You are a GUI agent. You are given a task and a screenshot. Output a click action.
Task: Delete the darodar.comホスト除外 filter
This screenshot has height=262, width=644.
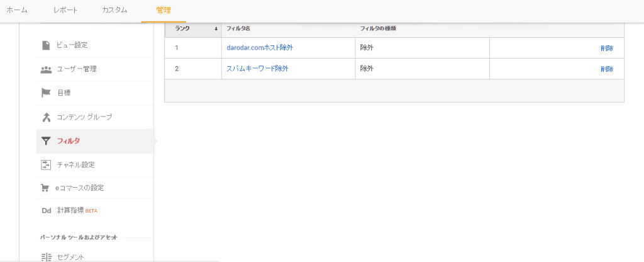coord(606,48)
